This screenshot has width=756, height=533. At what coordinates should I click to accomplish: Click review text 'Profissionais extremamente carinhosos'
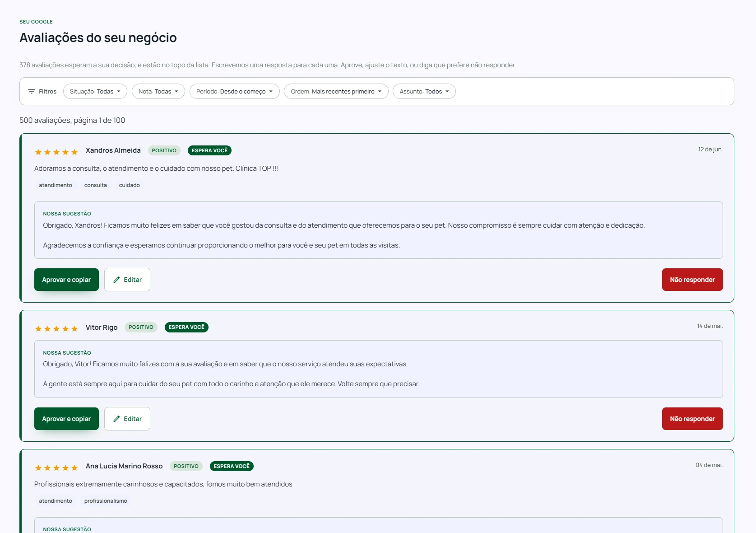[x=163, y=484]
